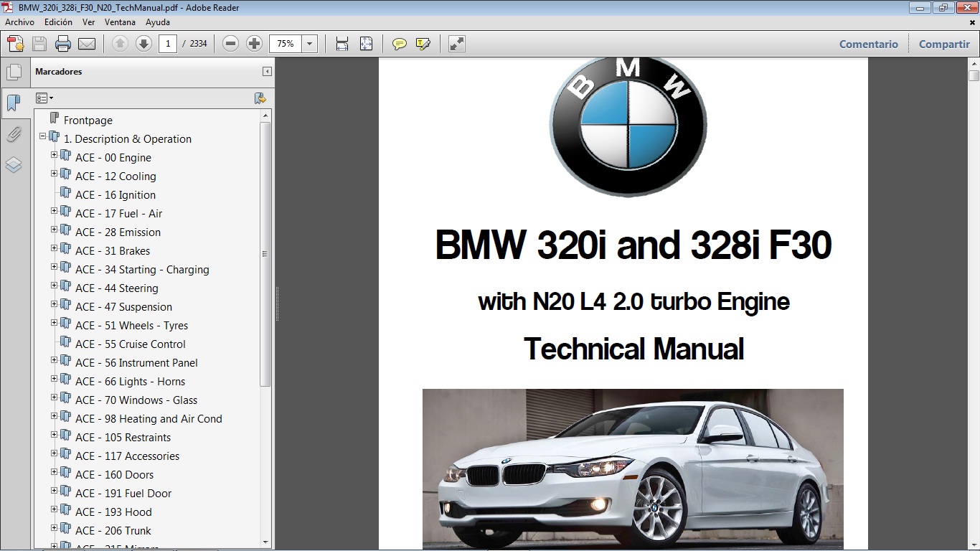Click find current bookmark icon
This screenshot has height=551, width=980.
pyautogui.click(x=260, y=98)
